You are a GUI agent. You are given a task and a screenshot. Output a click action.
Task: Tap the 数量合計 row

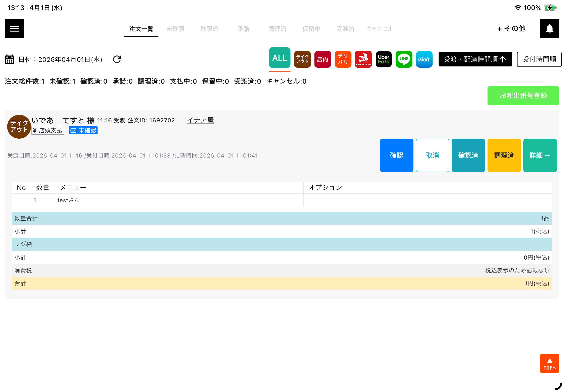(x=282, y=218)
